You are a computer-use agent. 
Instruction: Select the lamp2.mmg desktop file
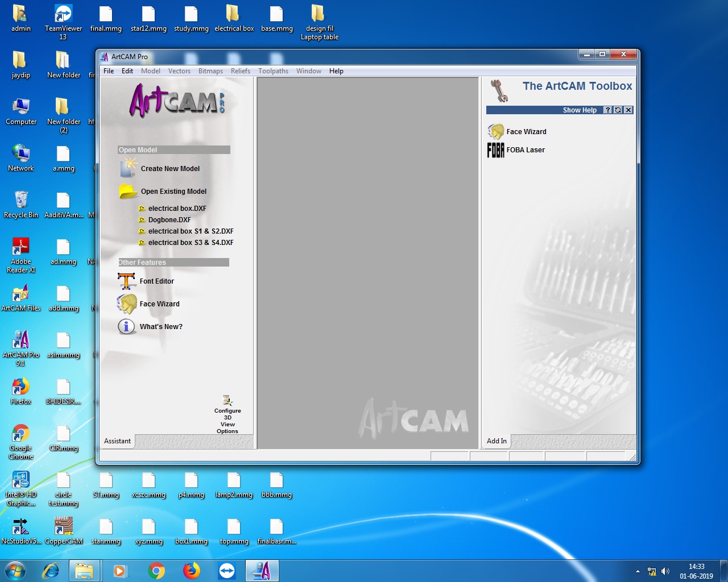click(234, 484)
